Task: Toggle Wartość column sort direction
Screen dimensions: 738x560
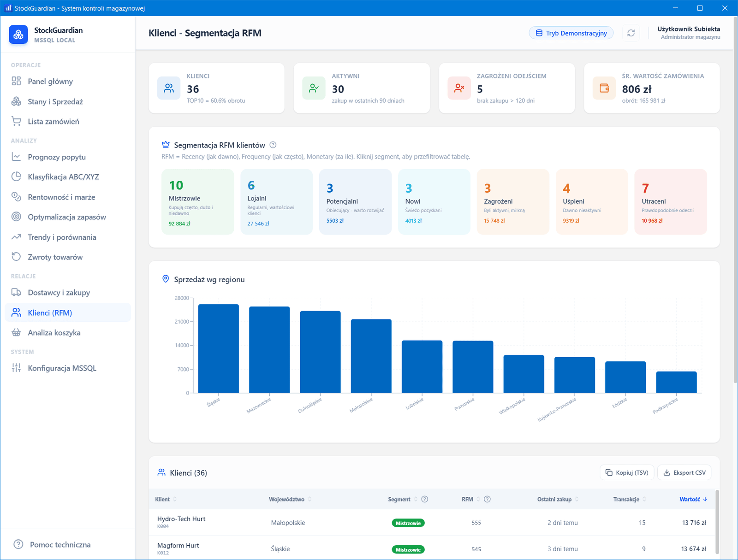Action: [693, 499]
